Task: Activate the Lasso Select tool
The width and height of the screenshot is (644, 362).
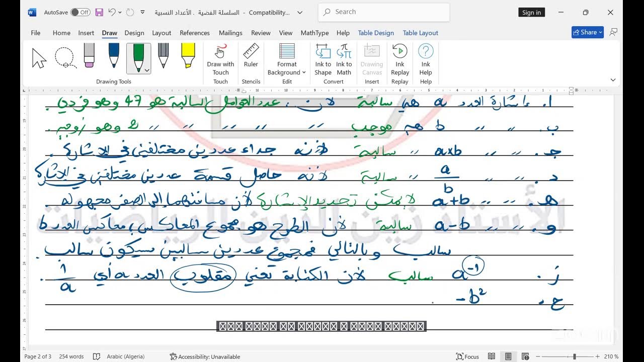Action: 65,58
